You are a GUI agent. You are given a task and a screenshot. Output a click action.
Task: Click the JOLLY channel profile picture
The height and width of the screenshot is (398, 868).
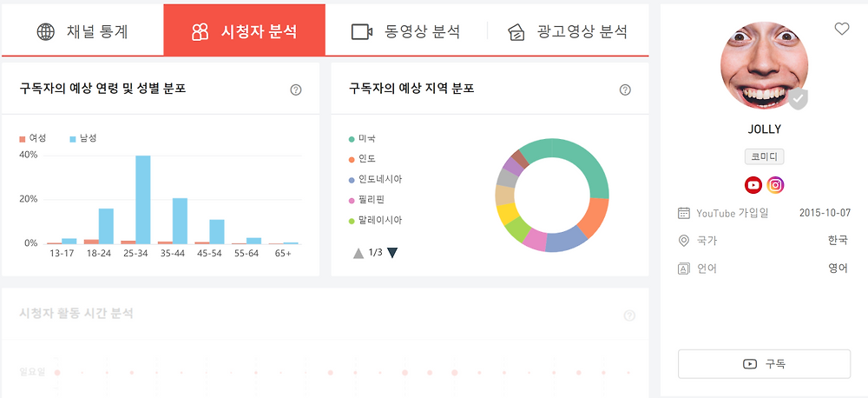[764, 67]
